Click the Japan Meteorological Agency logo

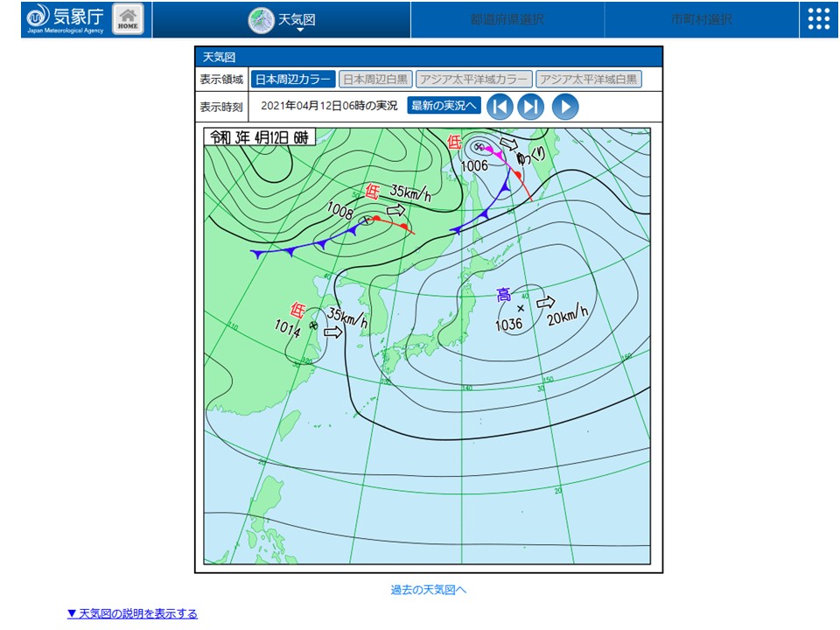pyautogui.click(x=65, y=19)
